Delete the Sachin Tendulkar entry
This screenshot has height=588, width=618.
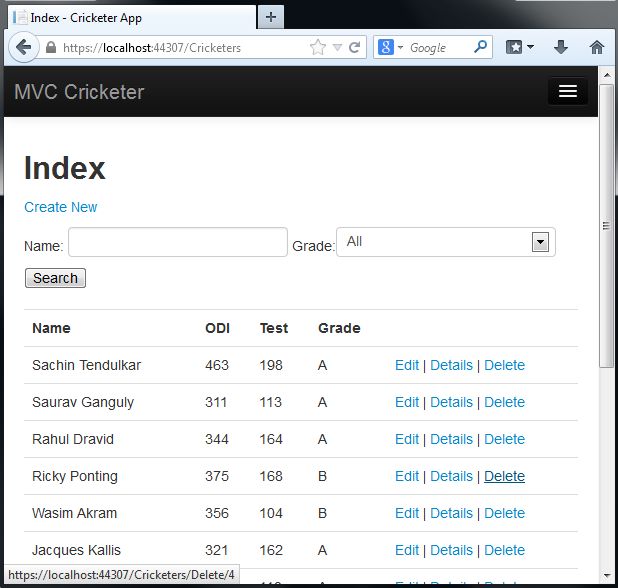coord(504,365)
